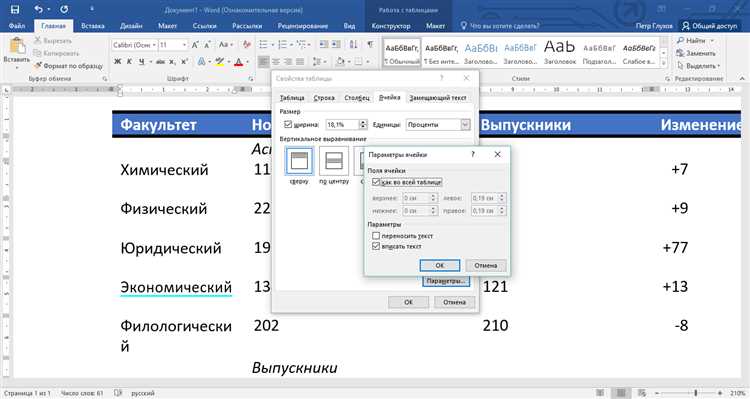The width and height of the screenshot is (750, 399).
Task: Click the Save icon in the quick access toolbar
Action: 15,9
